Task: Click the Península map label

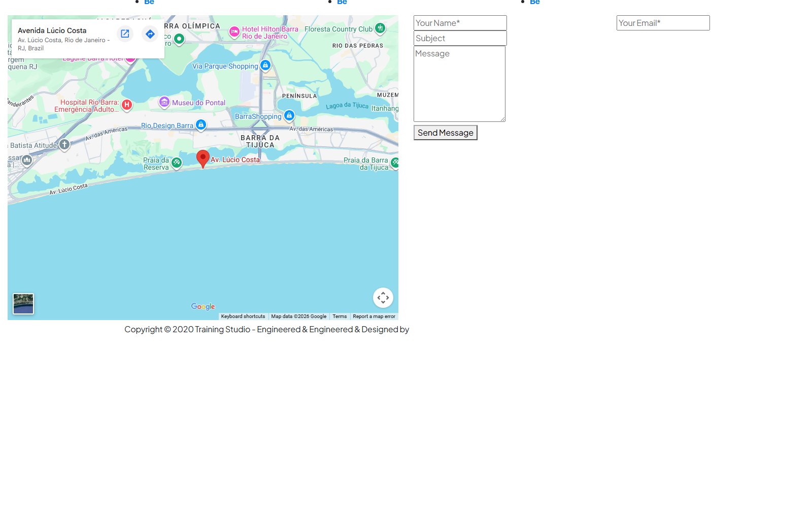Action: (x=299, y=96)
